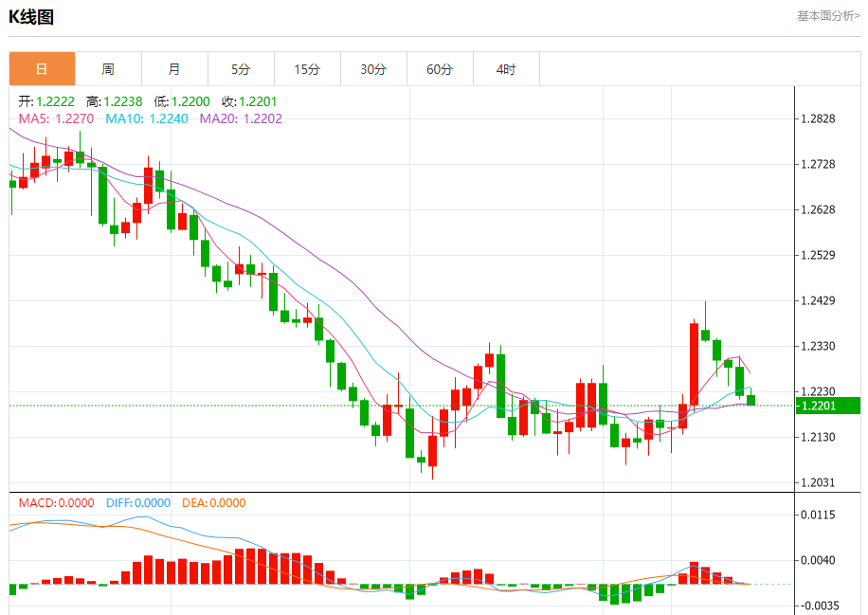
Task: Click the last green candle at 1.2201
Action: pyautogui.click(x=750, y=400)
